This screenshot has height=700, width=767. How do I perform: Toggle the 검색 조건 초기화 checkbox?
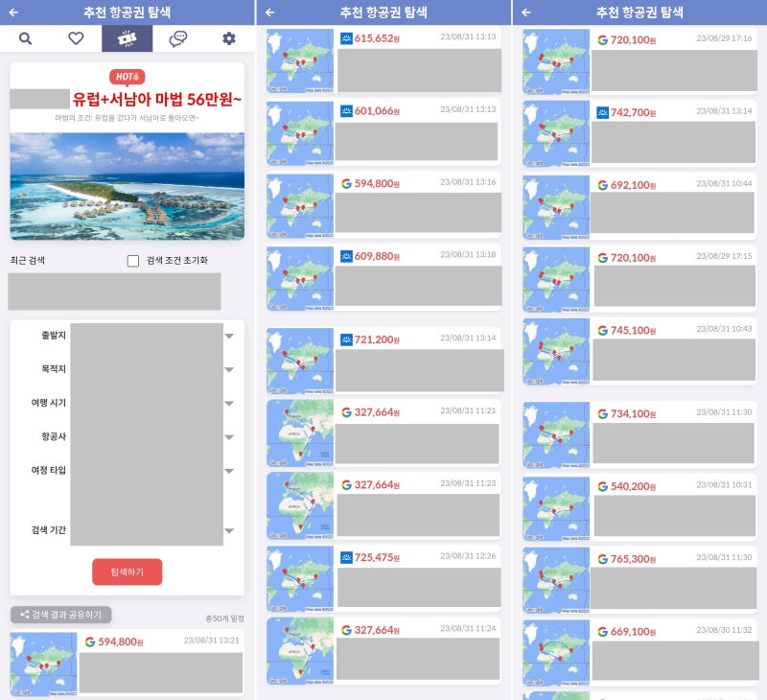pos(133,261)
